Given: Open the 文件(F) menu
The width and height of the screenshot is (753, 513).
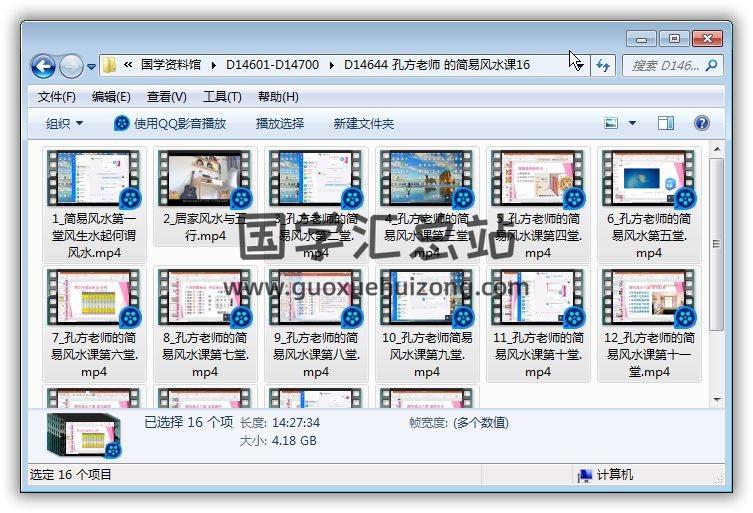Looking at the screenshot, I should click(x=56, y=97).
